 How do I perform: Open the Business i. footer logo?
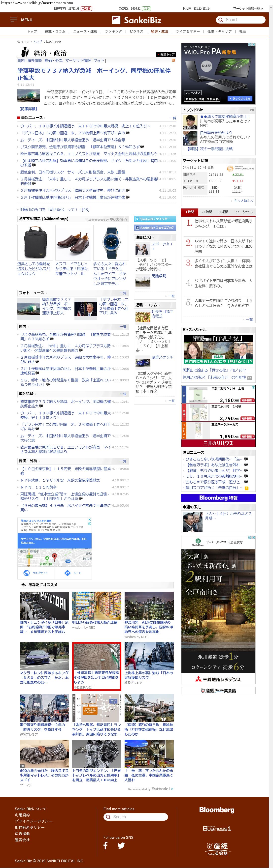pos(217,828)
